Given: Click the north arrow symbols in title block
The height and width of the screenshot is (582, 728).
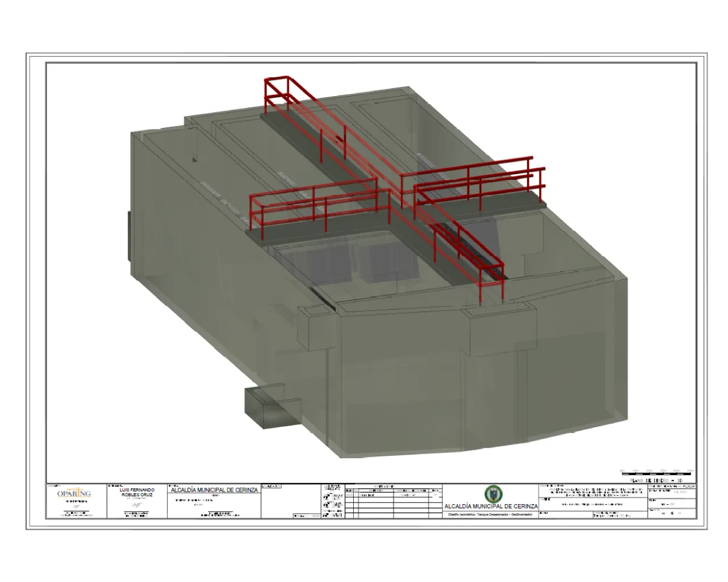Looking at the screenshot, I should [x=332, y=501].
